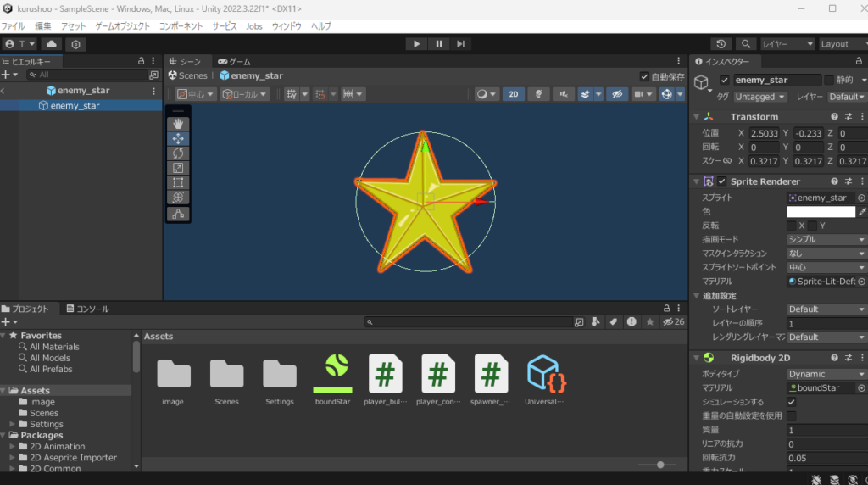868x485 pixels.
Task: Lock the Hierarchy panel
Action: tap(142, 61)
